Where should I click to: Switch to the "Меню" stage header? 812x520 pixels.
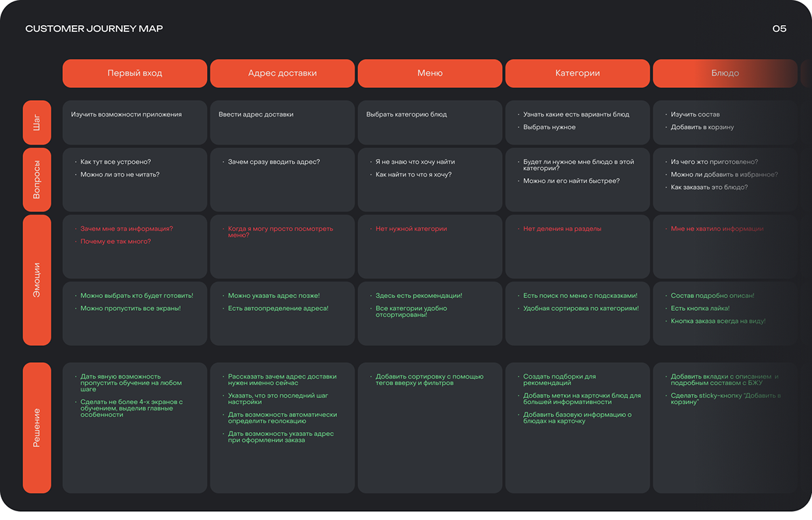pos(430,73)
